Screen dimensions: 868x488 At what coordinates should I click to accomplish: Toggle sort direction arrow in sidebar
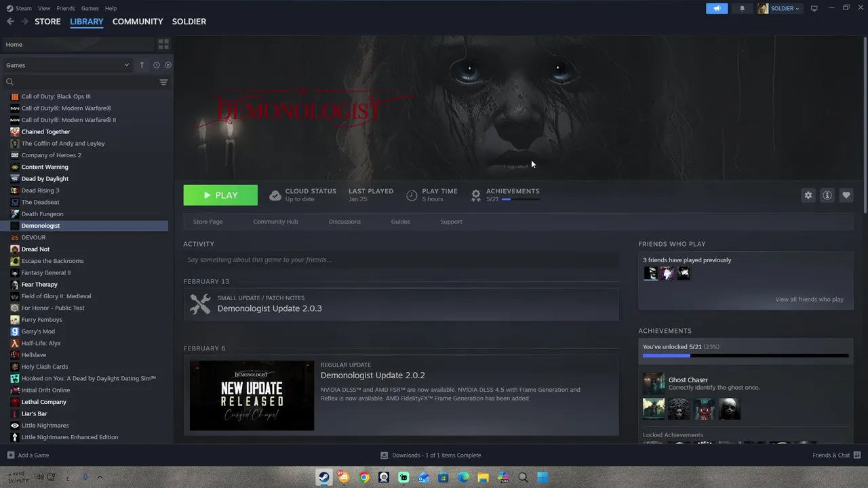(x=142, y=65)
